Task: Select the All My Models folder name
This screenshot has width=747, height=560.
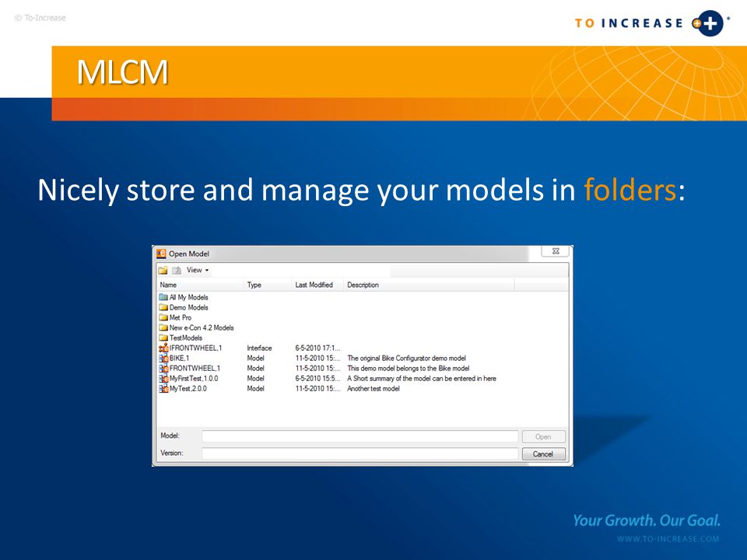Action: coord(188,297)
